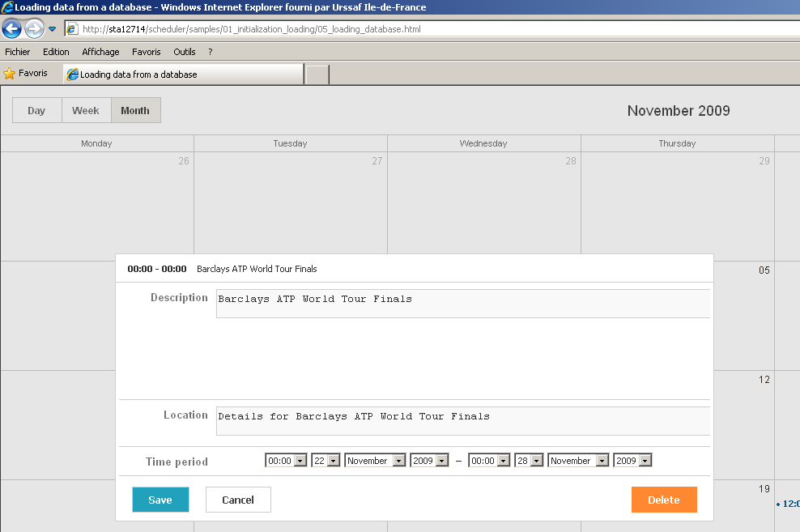Screen dimensions: 800x532
Task: Click the '00:00 - 00:00' event time header
Action: point(157,269)
